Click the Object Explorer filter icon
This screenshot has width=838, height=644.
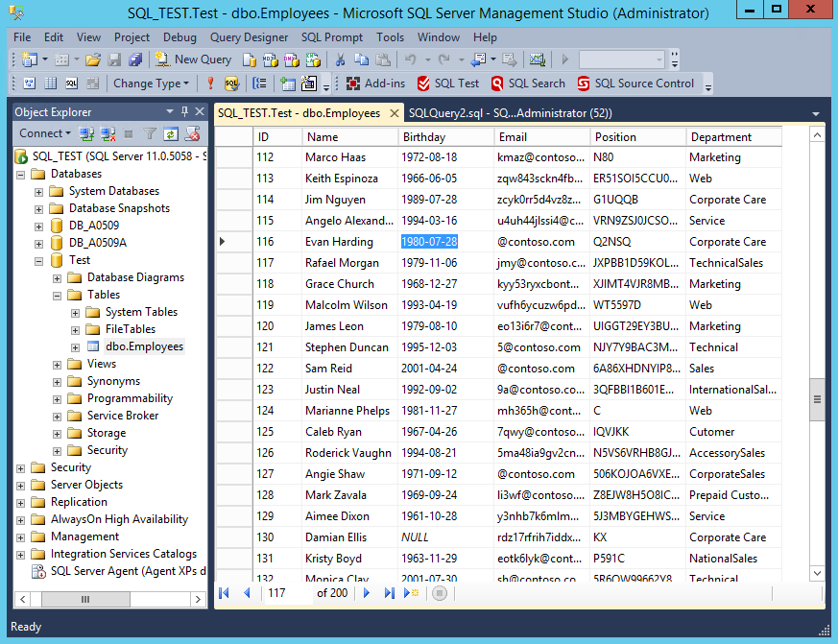[150, 133]
